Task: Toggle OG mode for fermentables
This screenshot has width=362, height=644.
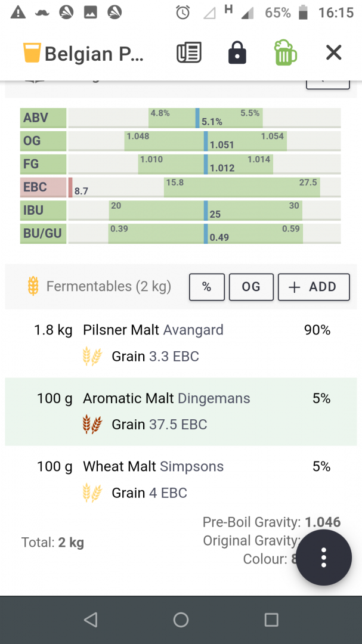Action: tap(251, 287)
